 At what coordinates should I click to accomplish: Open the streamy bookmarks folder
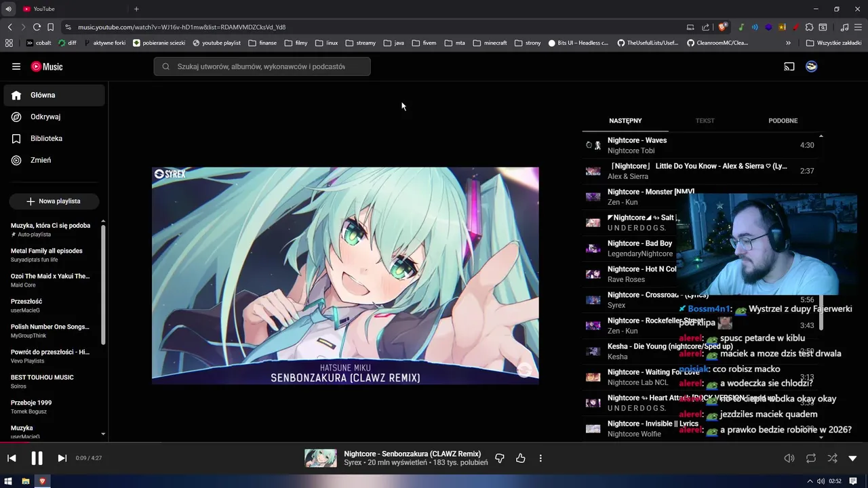[360, 43]
